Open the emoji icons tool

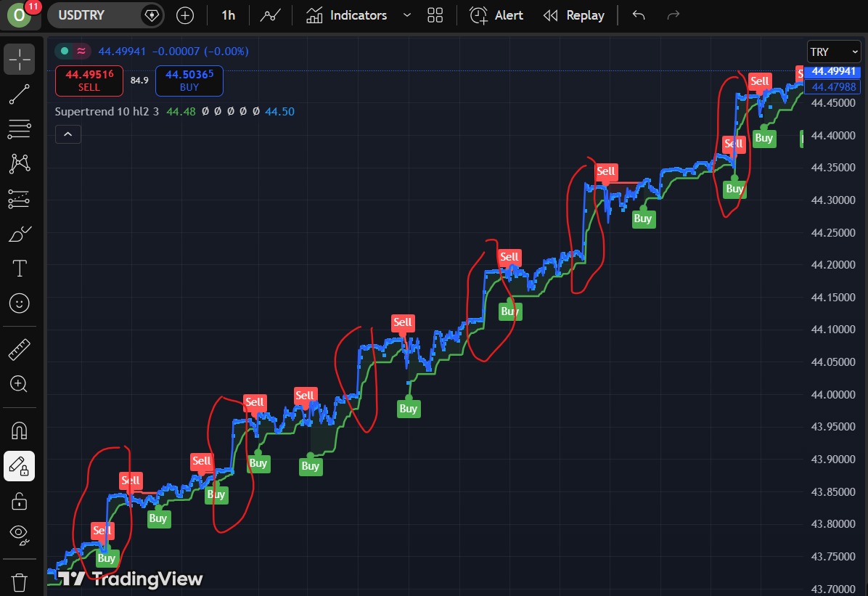20,303
